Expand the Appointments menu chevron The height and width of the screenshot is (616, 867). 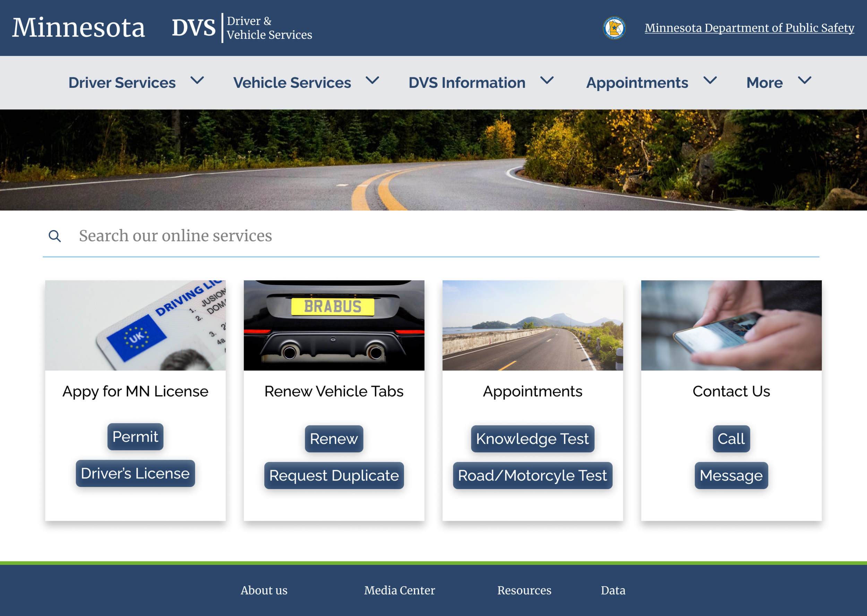(710, 80)
